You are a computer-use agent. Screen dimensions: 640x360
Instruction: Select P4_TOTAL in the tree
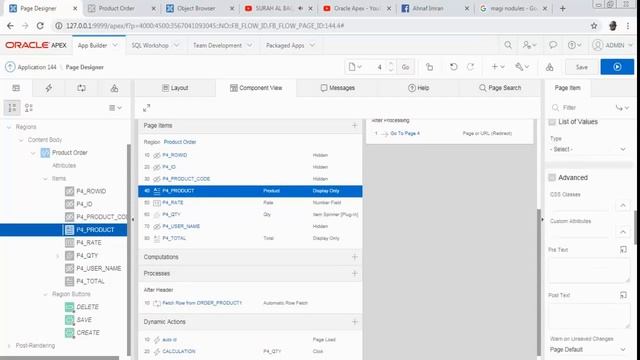90,281
